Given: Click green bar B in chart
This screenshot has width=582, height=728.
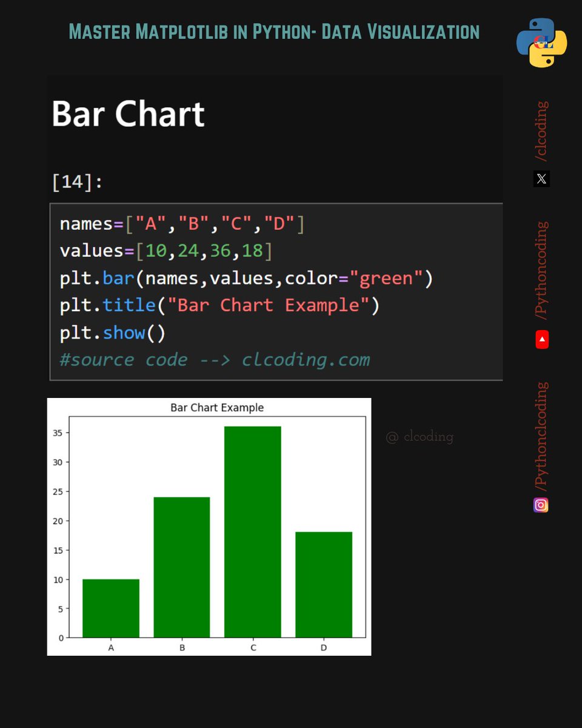Looking at the screenshot, I should tap(182, 567).
